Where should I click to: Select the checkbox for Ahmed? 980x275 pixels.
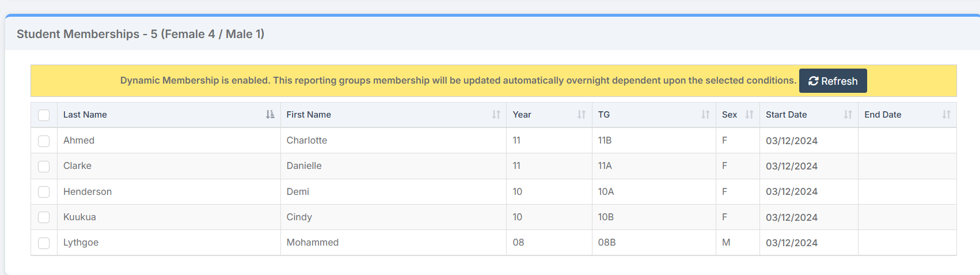pos(44,141)
